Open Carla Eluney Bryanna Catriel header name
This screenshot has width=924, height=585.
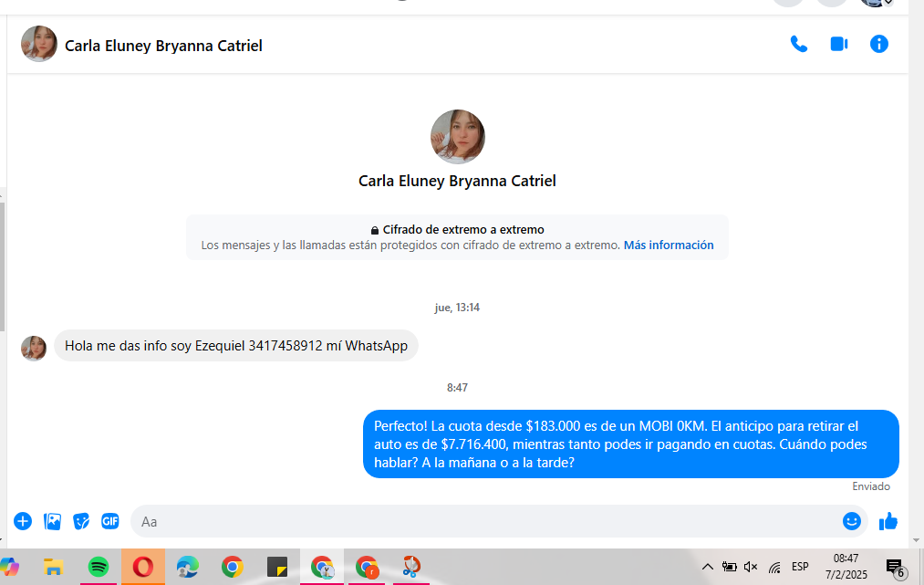(163, 45)
